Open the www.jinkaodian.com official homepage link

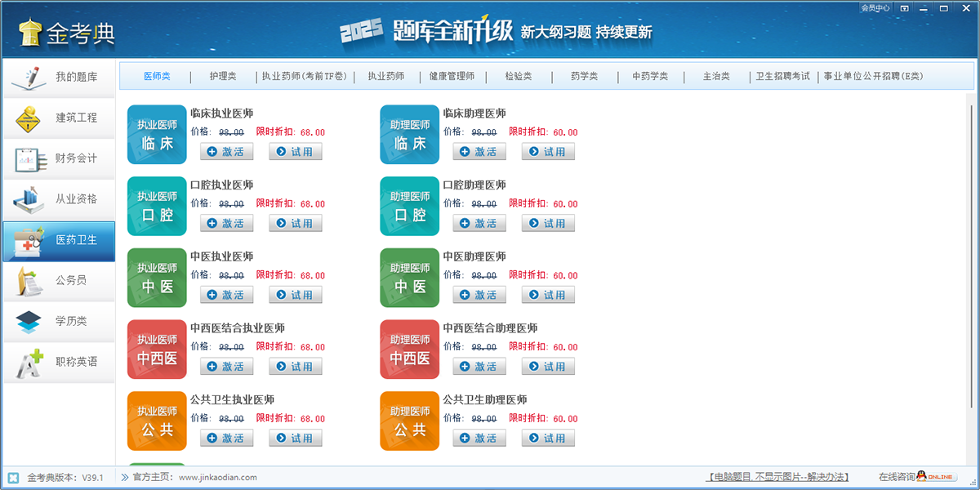click(218, 478)
